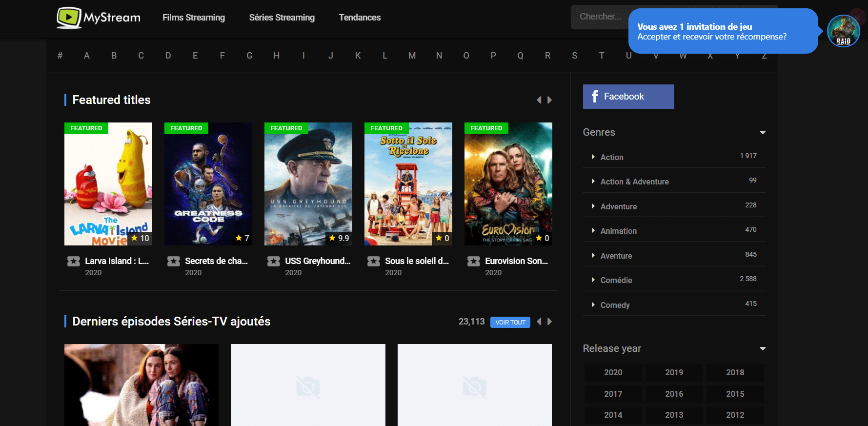Open the Sotto il Sole Riccione poster
868x426 pixels.
pos(408,184)
